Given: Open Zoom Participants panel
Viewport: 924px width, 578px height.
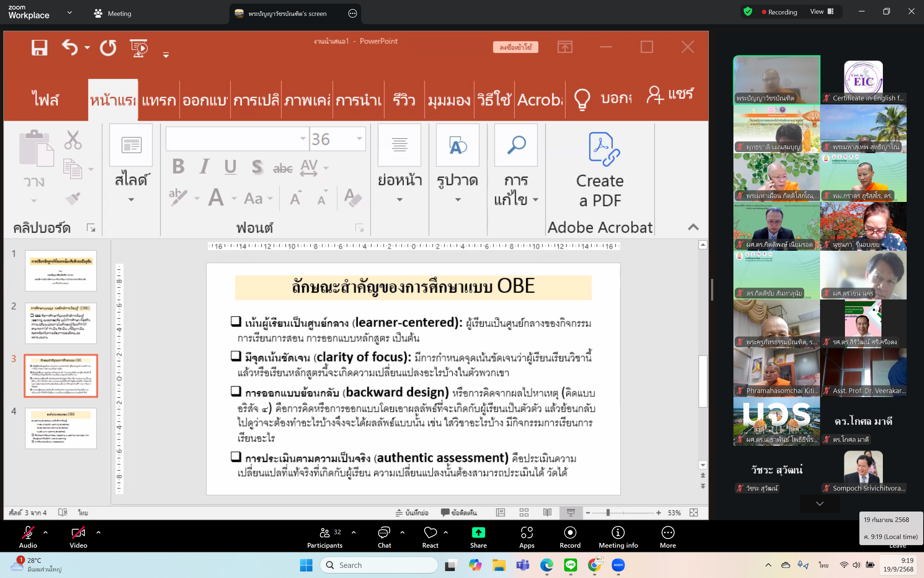Looking at the screenshot, I should (325, 537).
